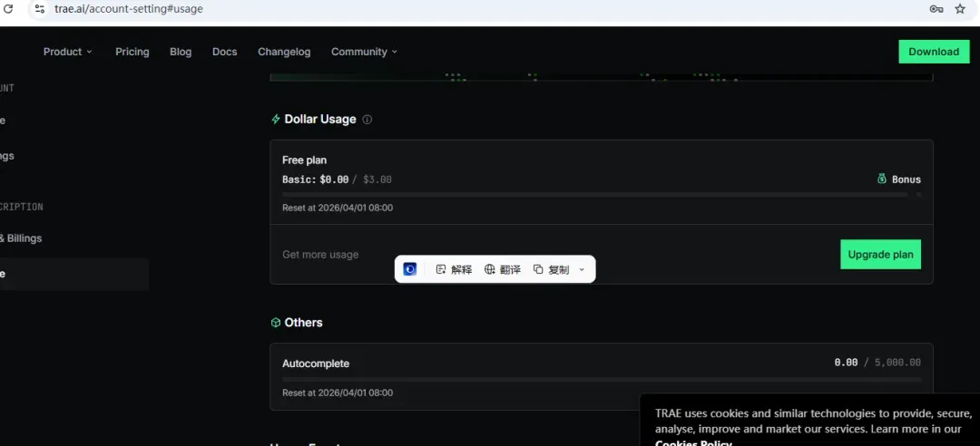Screen dimensions: 980x446
Task: Expand the Product dropdown menu
Action: tap(67, 52)
